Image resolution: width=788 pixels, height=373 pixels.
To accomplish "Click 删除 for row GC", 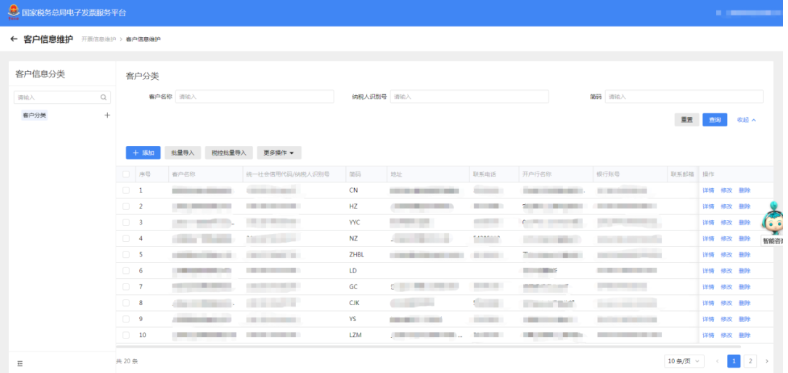I will 744,287.
